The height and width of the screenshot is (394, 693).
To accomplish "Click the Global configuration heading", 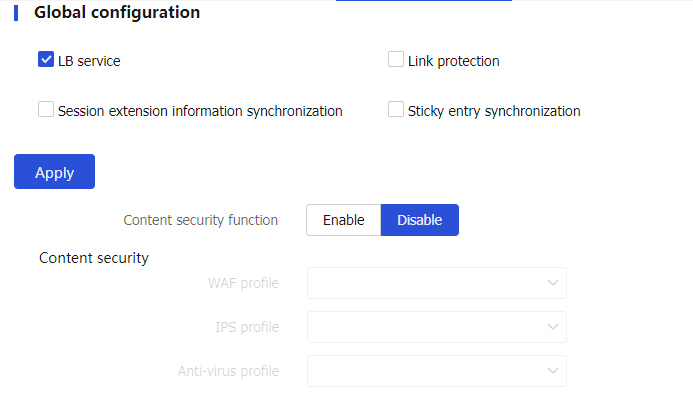I will 117,12.
